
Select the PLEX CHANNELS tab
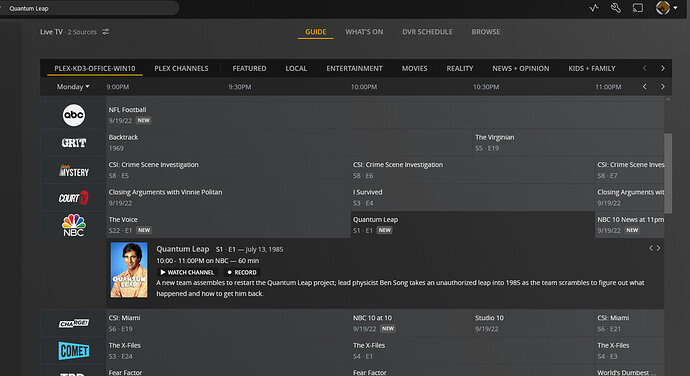[181, 68]
